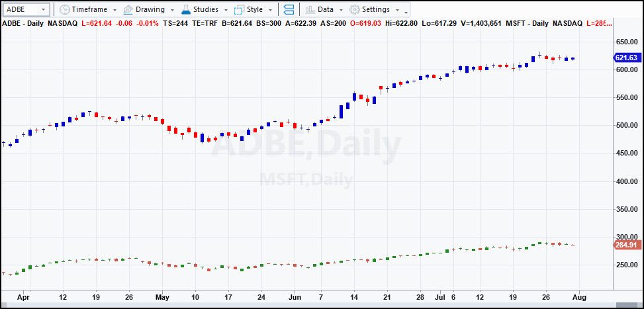Click the '6' date axis label
This screenshot has height=309, width=644.
point(453,296)
